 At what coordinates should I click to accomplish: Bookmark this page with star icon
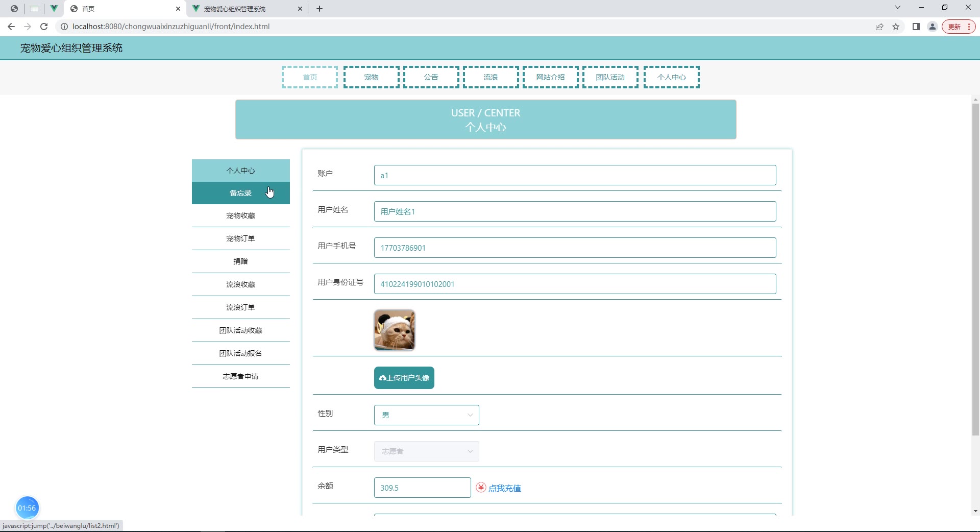896,27
